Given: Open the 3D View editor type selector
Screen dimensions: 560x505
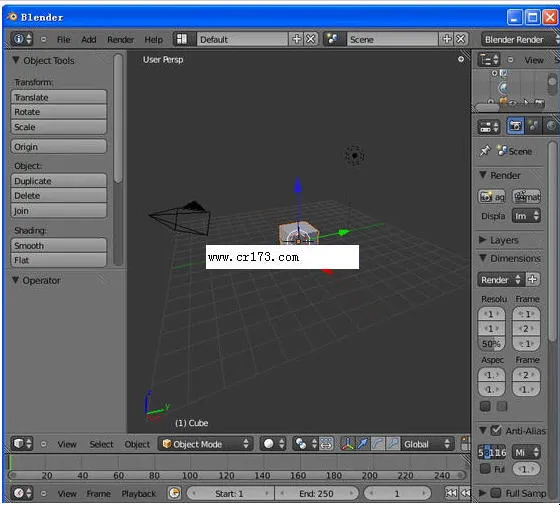Looking at the screenshot, I should click(x=22, y=444).
